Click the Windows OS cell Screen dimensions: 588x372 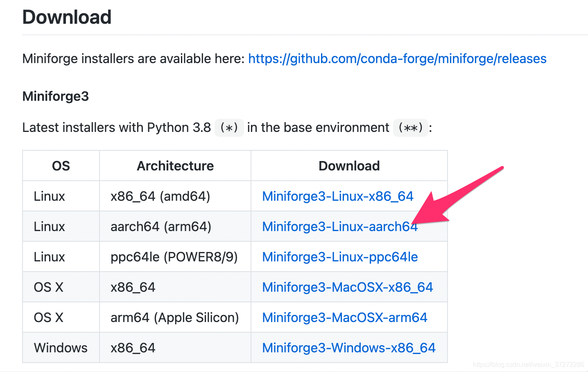click(x=61, y=348)
